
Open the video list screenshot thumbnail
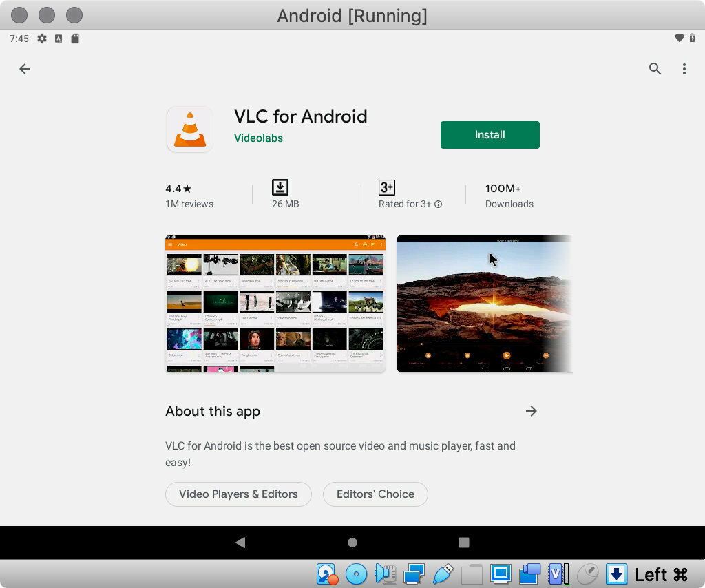[x=275, y=304]
